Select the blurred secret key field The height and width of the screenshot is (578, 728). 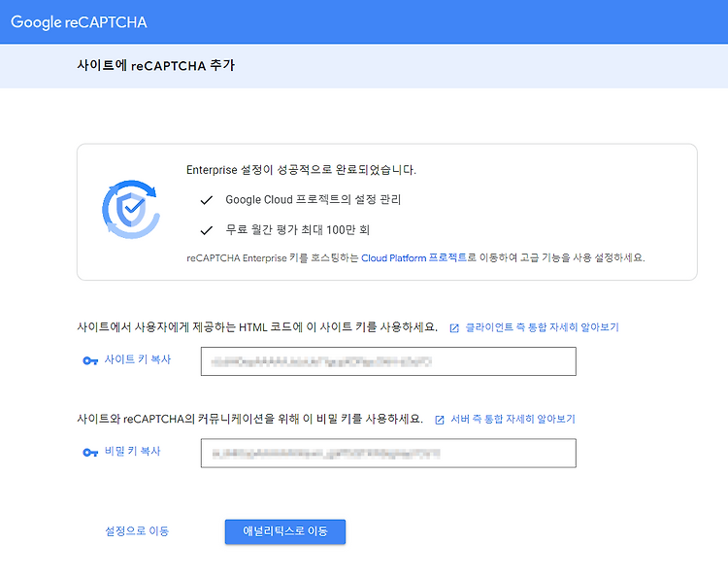point(388,453)
